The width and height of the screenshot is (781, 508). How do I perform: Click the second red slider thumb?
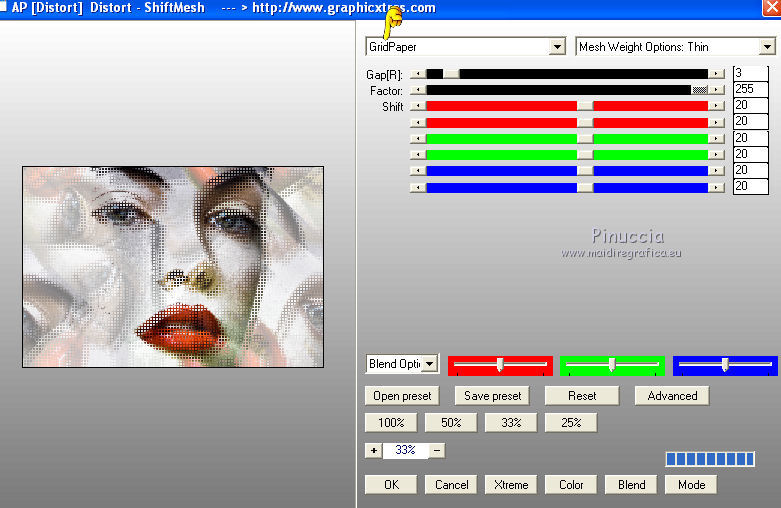585,122
